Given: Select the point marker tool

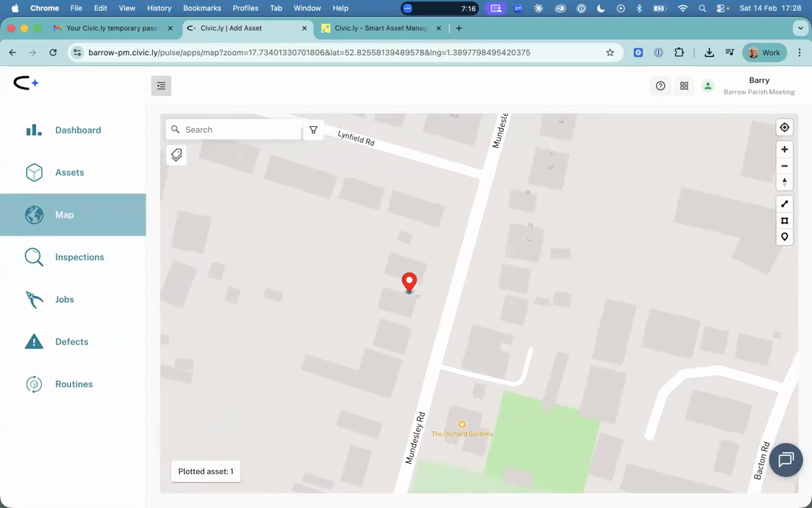Looking at the screenshot, I should click(785, 237).
